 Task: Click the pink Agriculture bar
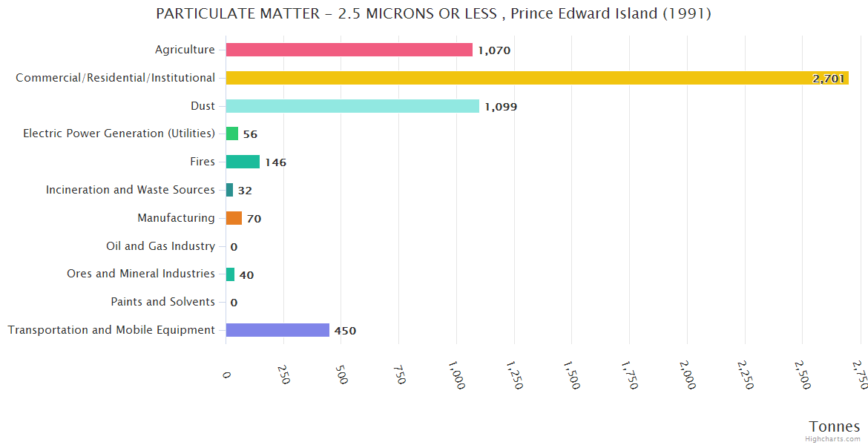[349, 50]
